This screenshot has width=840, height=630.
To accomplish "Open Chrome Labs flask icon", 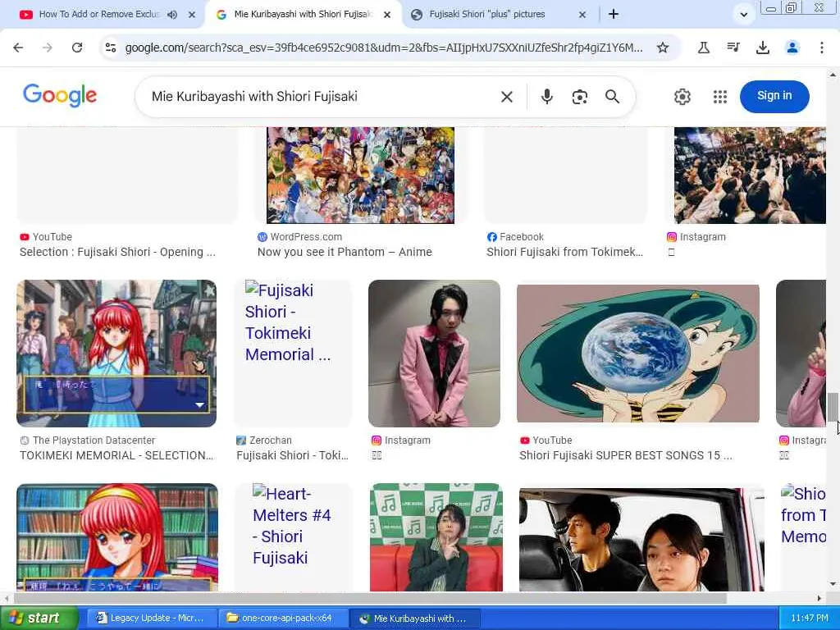I will (x=704, y=48).
